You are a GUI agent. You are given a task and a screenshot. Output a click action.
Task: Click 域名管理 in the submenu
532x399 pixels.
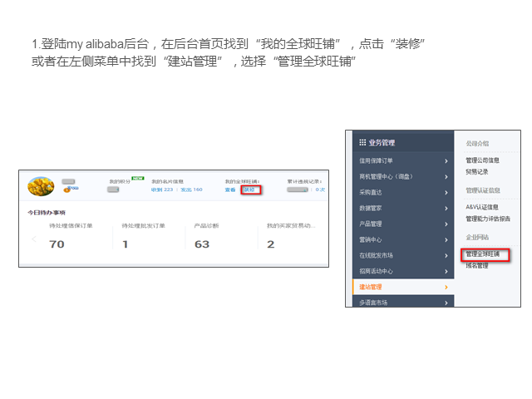[x=476, y=265]
